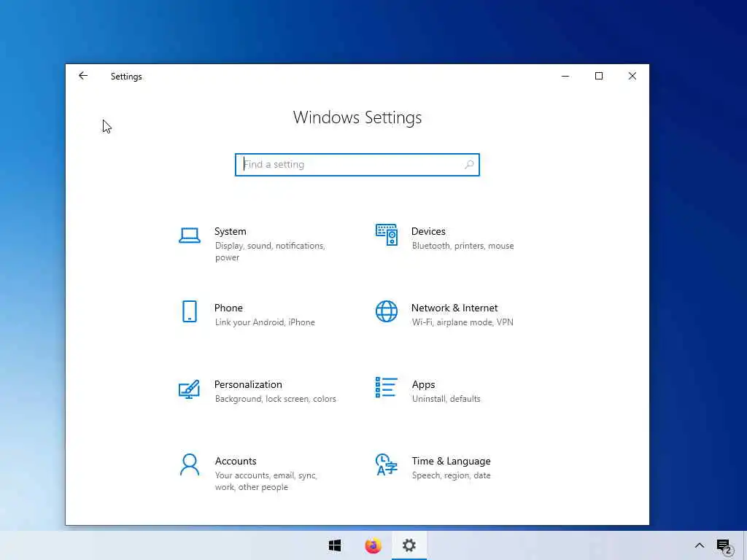
Task: Click the System heading
Action: coord(230,231)
